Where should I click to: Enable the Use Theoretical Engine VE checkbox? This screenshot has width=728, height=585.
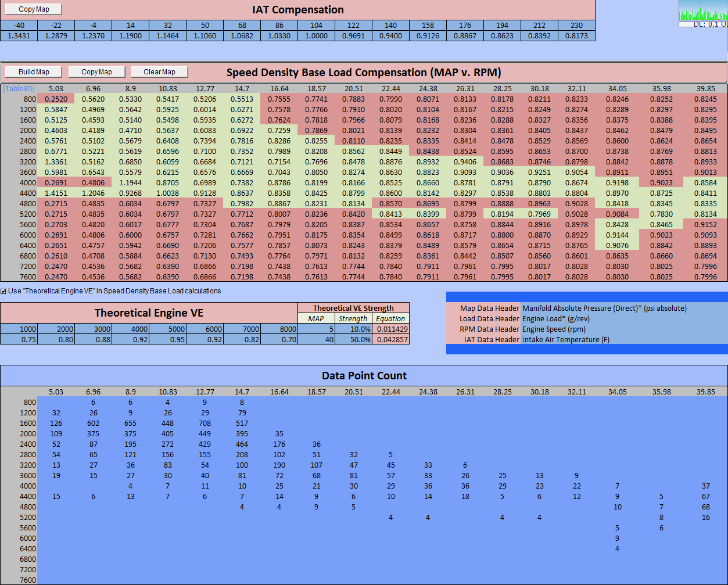tap(4, 291)
